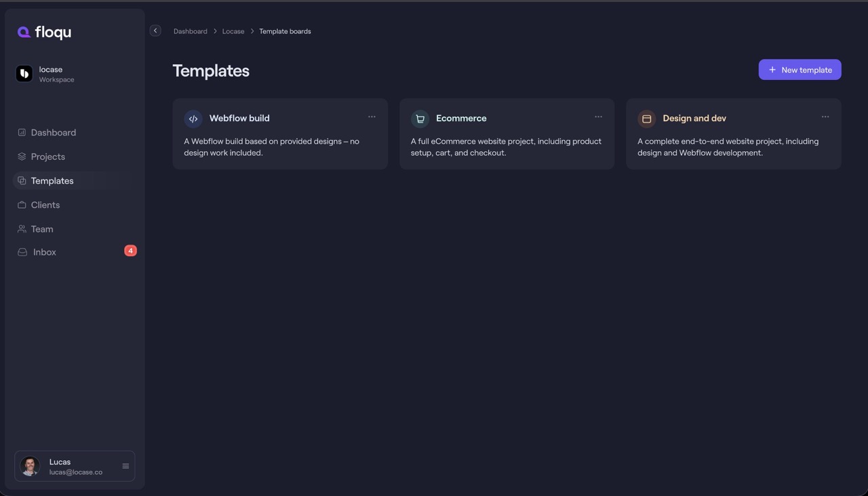
Task: Click the Dashboard sidebar icon
Action: pyautogui.click(x=22, y=132)
